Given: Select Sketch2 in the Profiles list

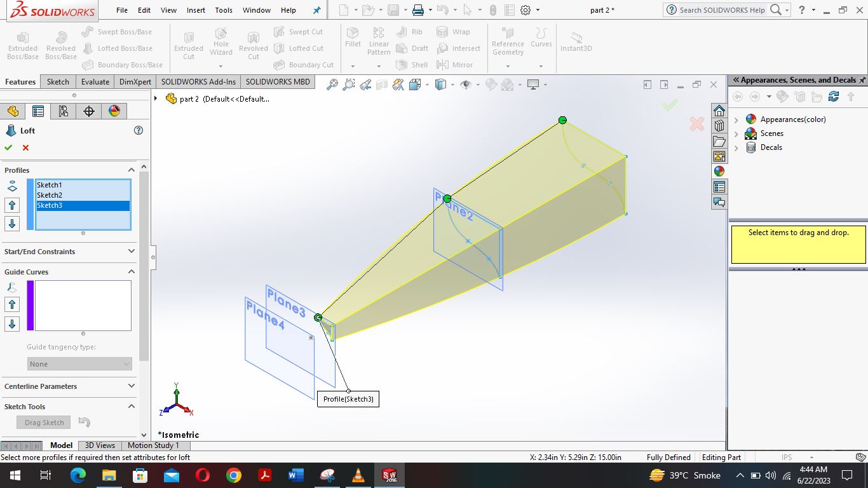Looking at the screenshot, I should (x=83, y=195).
